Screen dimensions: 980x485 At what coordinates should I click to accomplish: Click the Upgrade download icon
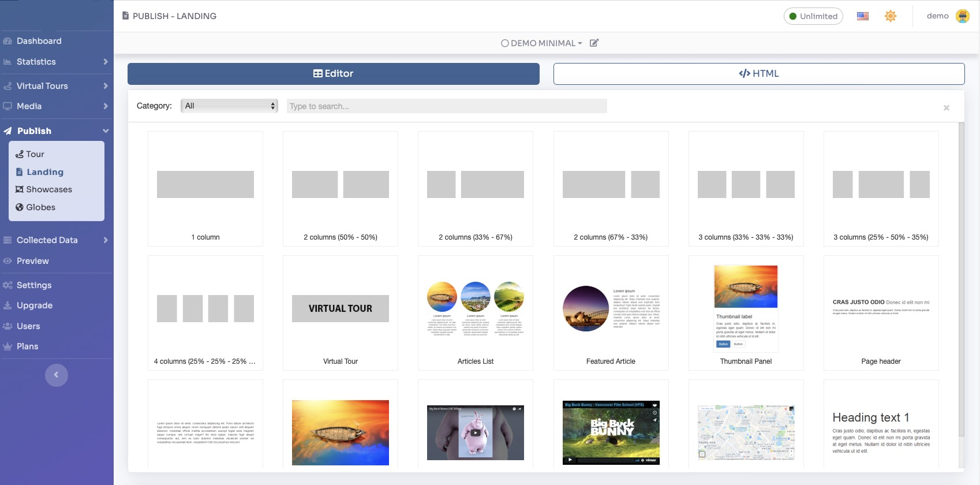pos(8,305)
